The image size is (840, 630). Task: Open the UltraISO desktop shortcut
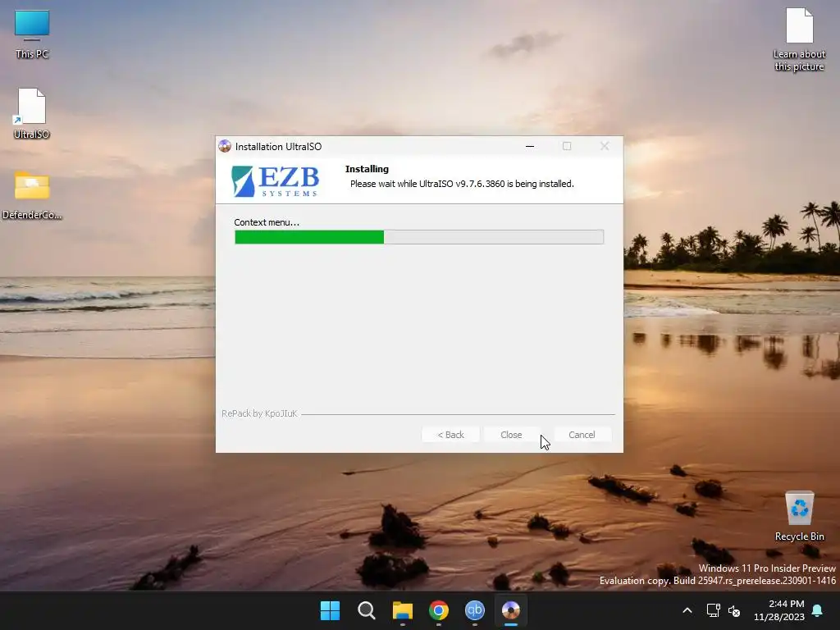click(32, 113)
